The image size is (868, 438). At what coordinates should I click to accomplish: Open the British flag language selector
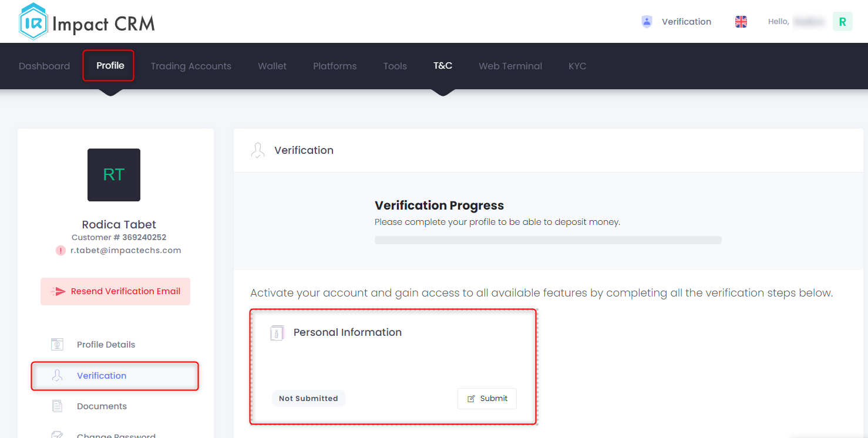point(741,21)
